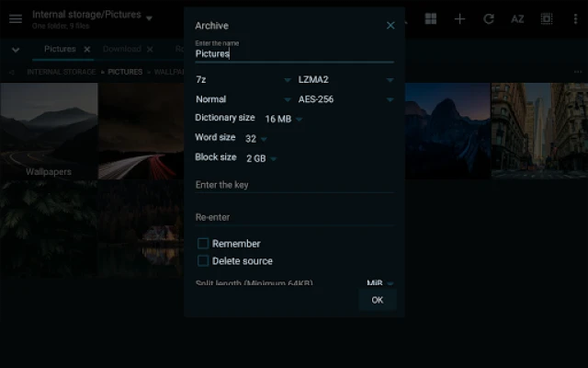
Task: Change Block size 2 GB dropdown
Action: 261,158
